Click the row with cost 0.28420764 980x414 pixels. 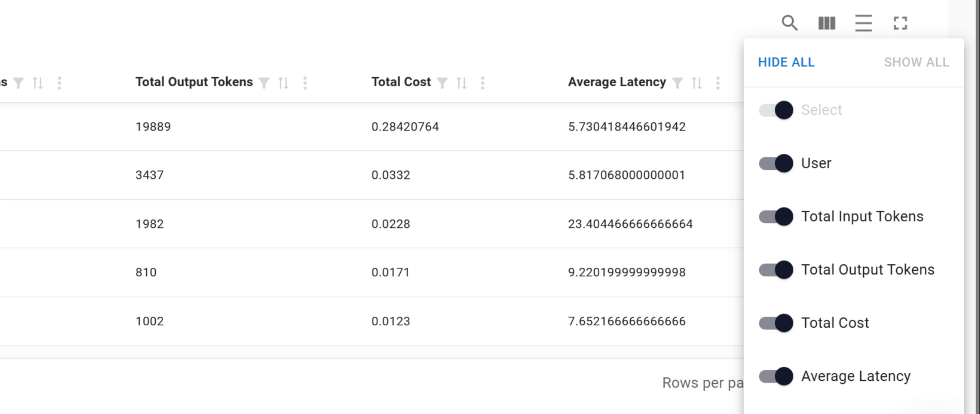(x=405, y=126)
